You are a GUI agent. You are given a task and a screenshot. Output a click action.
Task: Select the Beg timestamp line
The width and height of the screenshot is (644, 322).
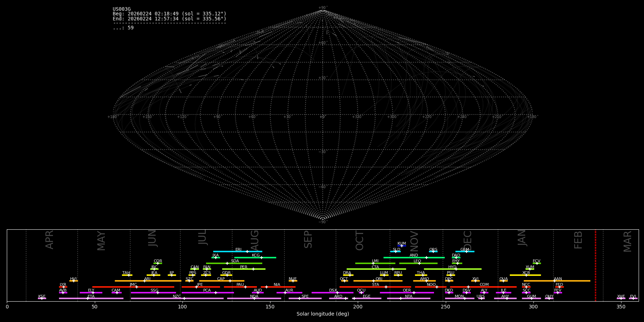pos(170,14)
